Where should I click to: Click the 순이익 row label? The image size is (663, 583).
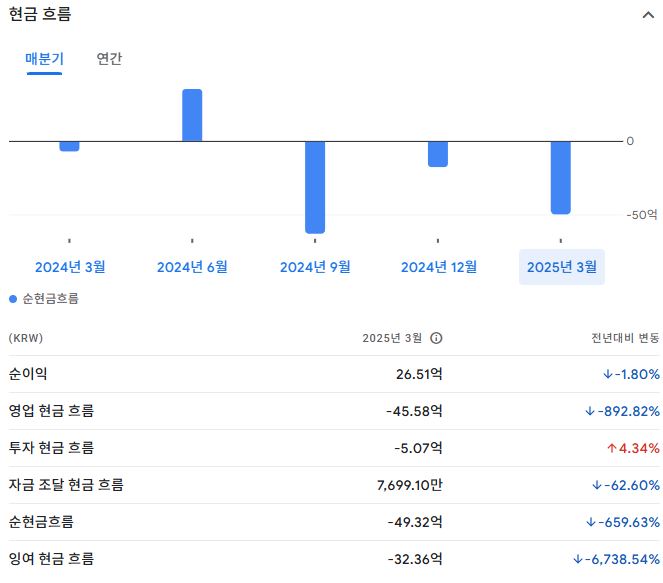pyautogui.click(x=28, y=374)
